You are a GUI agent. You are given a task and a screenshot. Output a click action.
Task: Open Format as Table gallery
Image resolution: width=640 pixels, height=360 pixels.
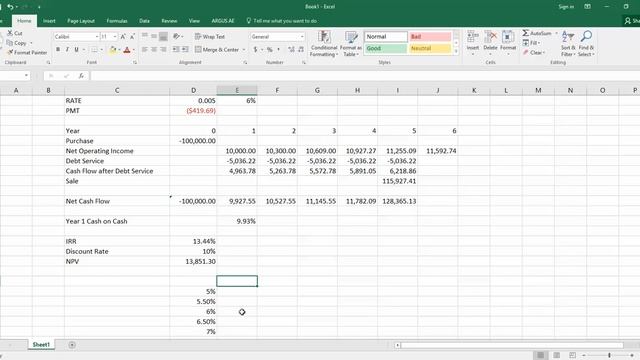[351, 43]
